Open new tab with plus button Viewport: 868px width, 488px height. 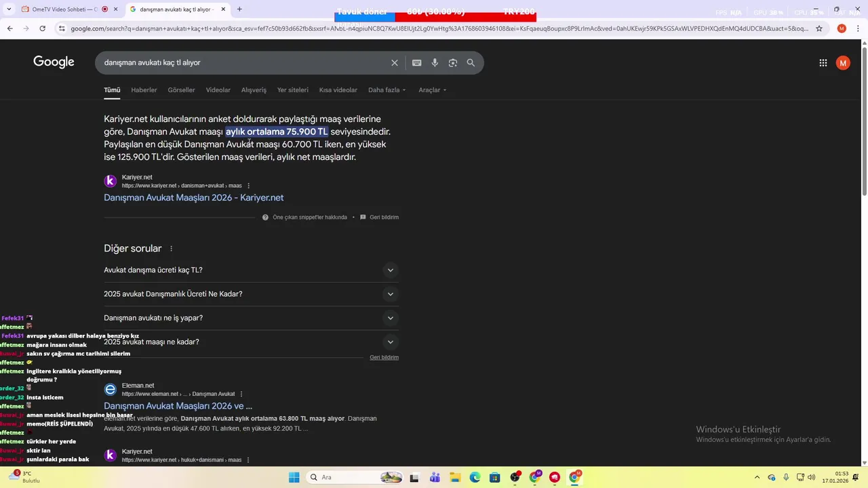click(x=239, y=9)
